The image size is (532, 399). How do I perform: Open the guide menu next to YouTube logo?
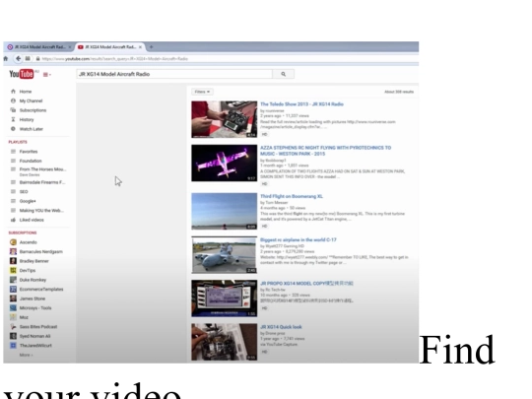point(47,75)
